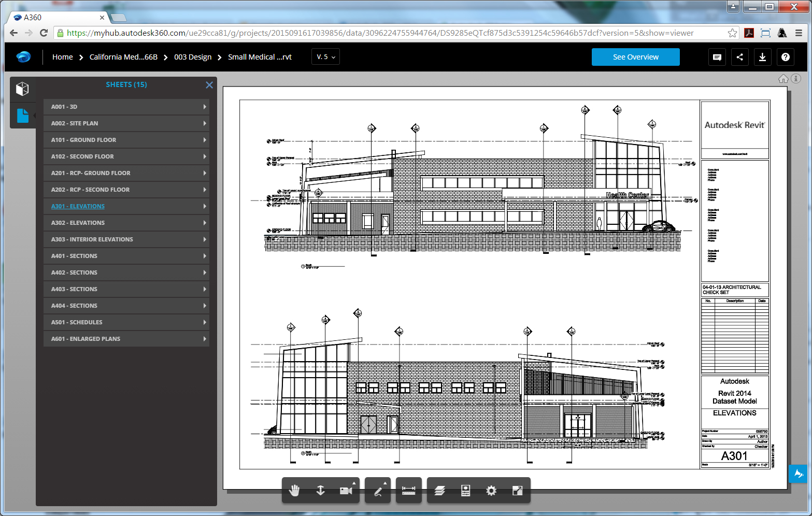Go to Home breadcrumb

pos(62,57)
